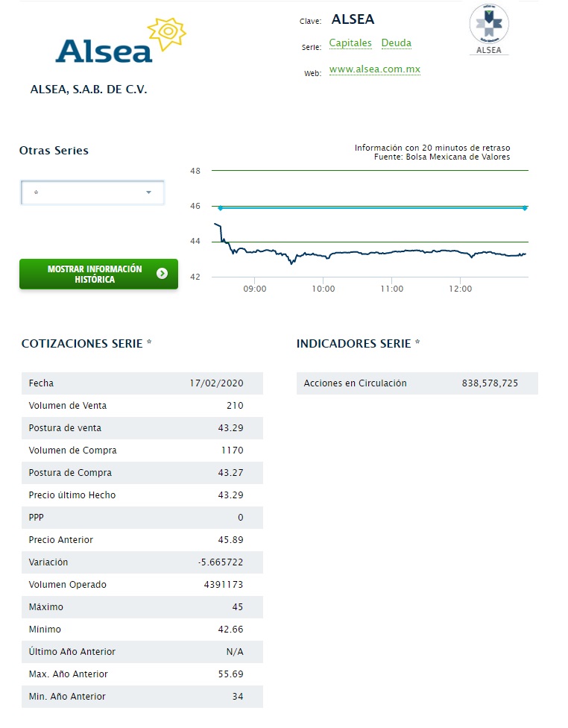Click the Máximo row label
Image resolution: width=568 pixels, height=728 pixels.
[46, 607]
